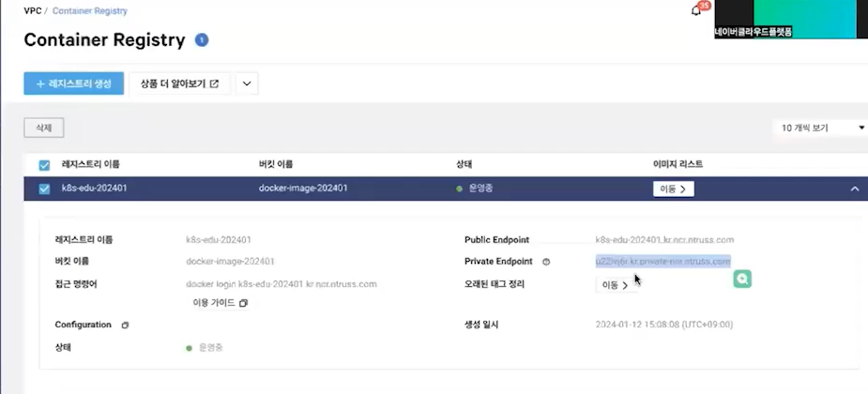Image resolution: width=868 pixels, height=394 pixels.
Task: Collapse the k8s-edu-202401 row details
Action: point(855,189)
